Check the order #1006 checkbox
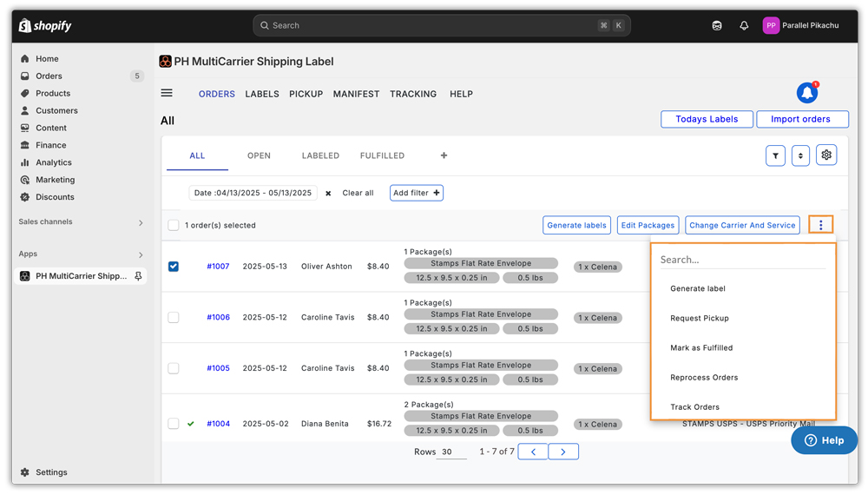The image size is (868, 495). [174, 318]
